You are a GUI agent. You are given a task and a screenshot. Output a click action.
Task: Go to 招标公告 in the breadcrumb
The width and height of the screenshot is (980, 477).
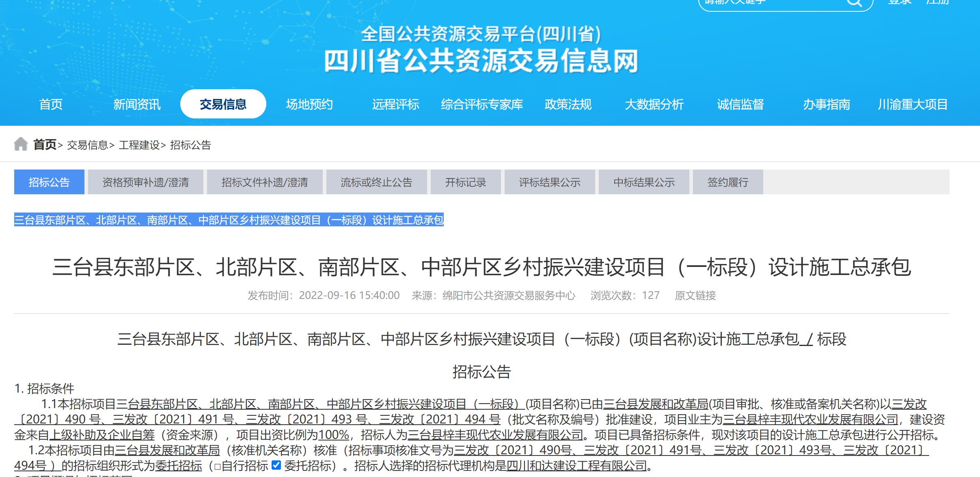point(190,145)
